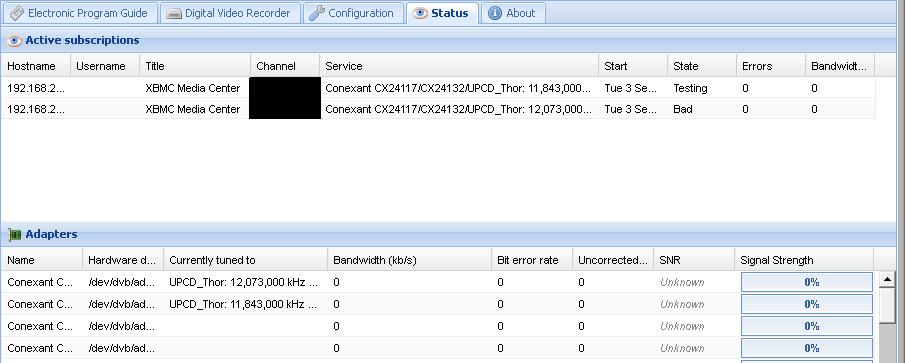Image resolution: width=905 pixels, height=363 pixels.
Task: Open the Electronic Program Guide tab
Action: pyautogui.click(x=79, y=13)
